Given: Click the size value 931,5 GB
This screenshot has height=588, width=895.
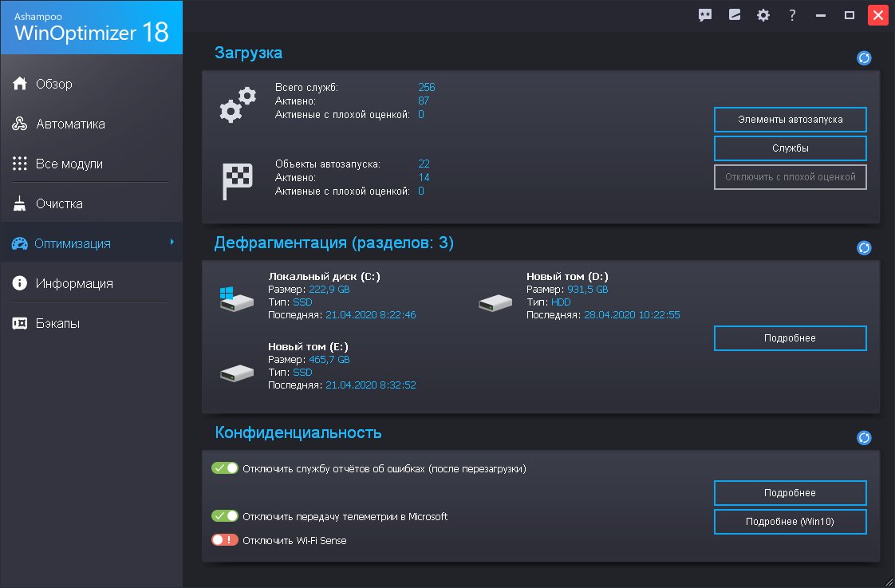Looking at the screenshot, I should tap(587, 290).
